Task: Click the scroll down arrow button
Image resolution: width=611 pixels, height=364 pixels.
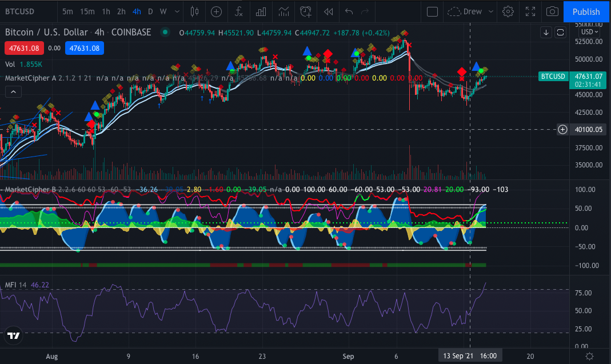Action: (546, 33)
